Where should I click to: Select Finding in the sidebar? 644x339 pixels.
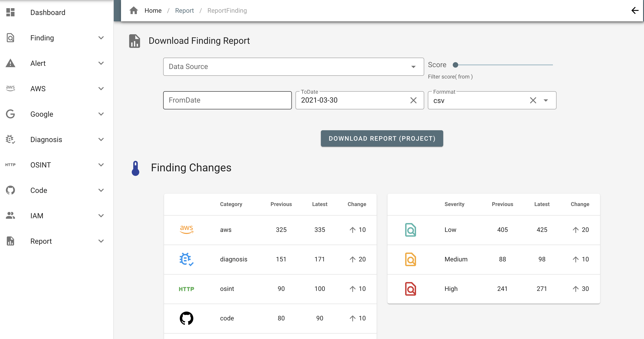click(42, 38)
